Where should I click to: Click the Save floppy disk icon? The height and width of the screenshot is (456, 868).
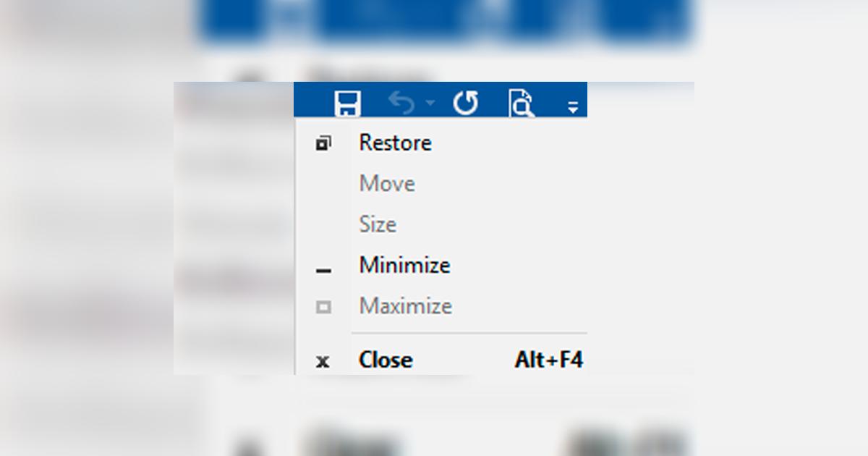(x=348, y=104)
